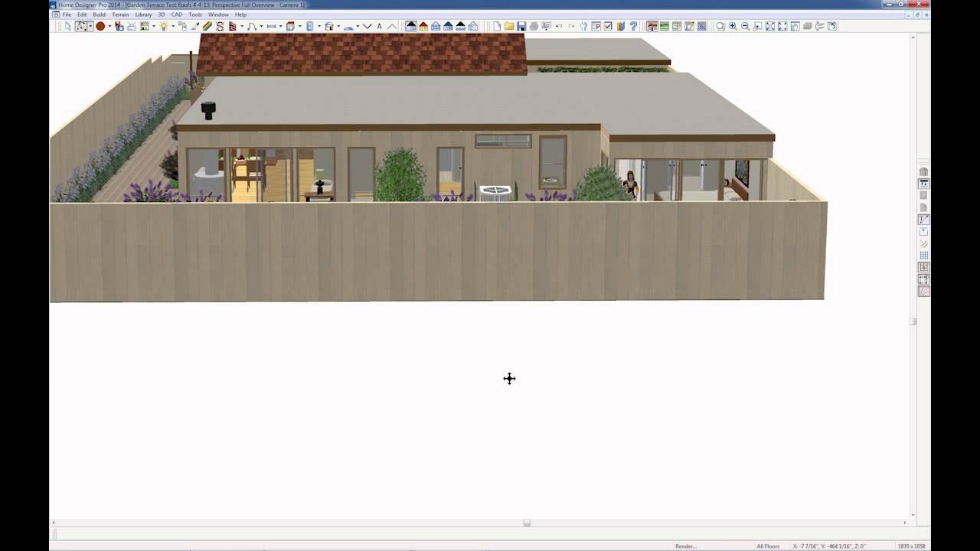Open the Terrain menu
980x551 pixels.
(120, 15)
